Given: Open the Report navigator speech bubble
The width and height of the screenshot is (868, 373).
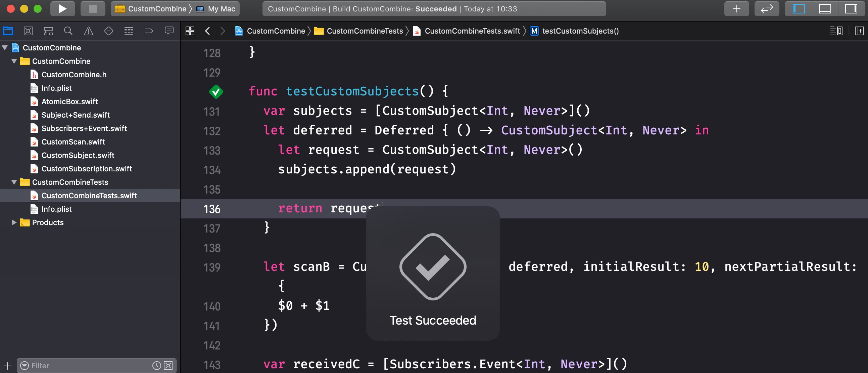Looking at the screenshot, I should [x=169, y=31].
